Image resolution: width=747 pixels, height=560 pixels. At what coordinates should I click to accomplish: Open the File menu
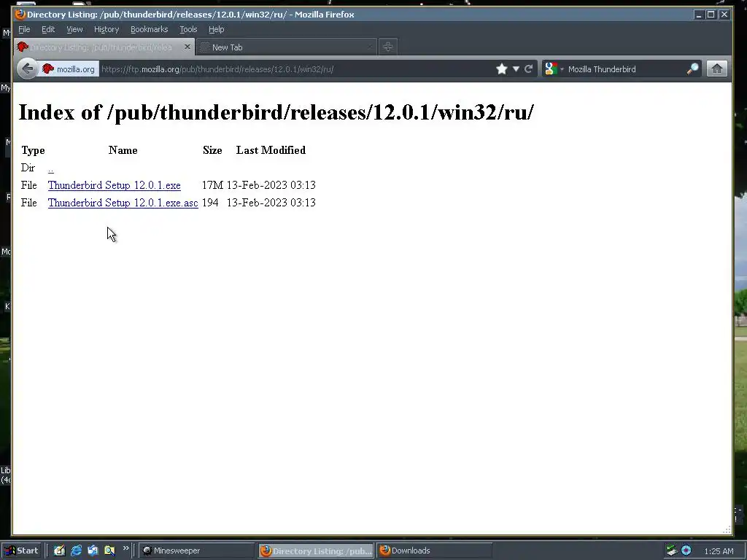pyautogui.click(x=24, y=29)
